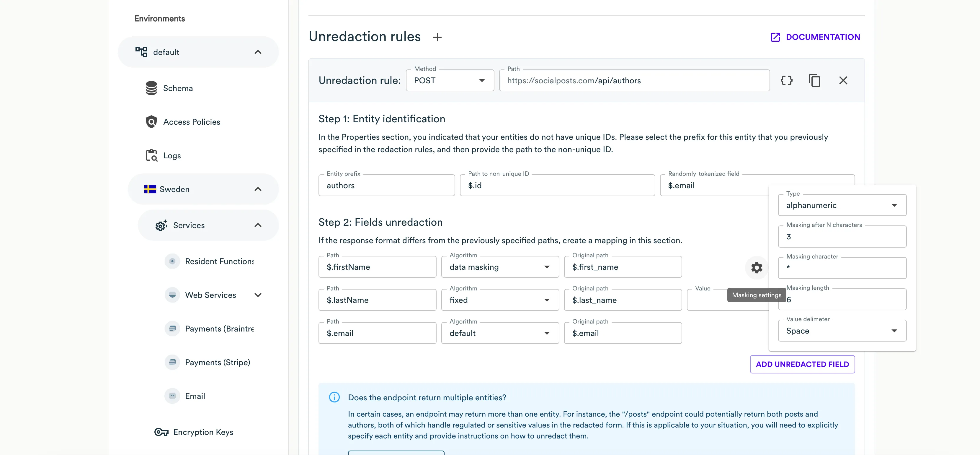Click the duplicate rule copy icon
980x455 pixels.
(814, 80)
